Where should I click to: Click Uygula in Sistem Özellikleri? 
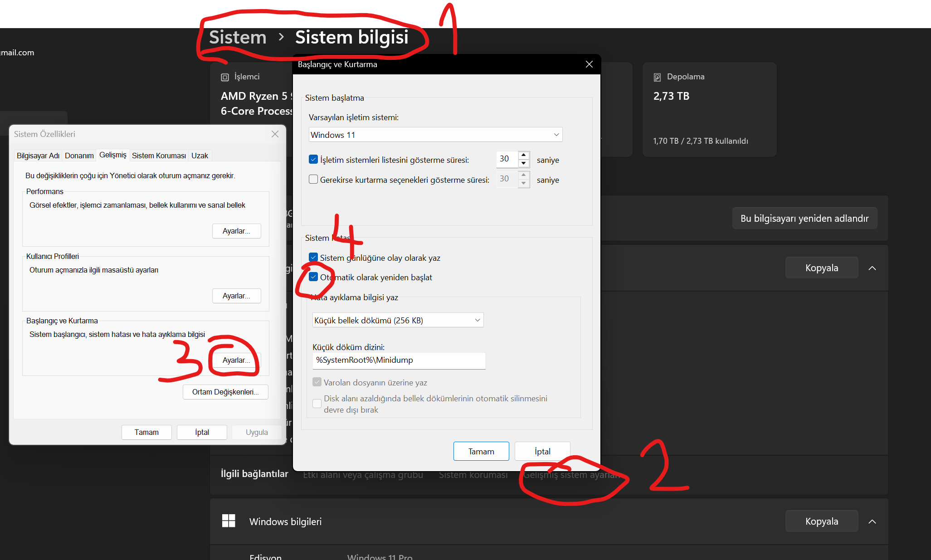257,432
